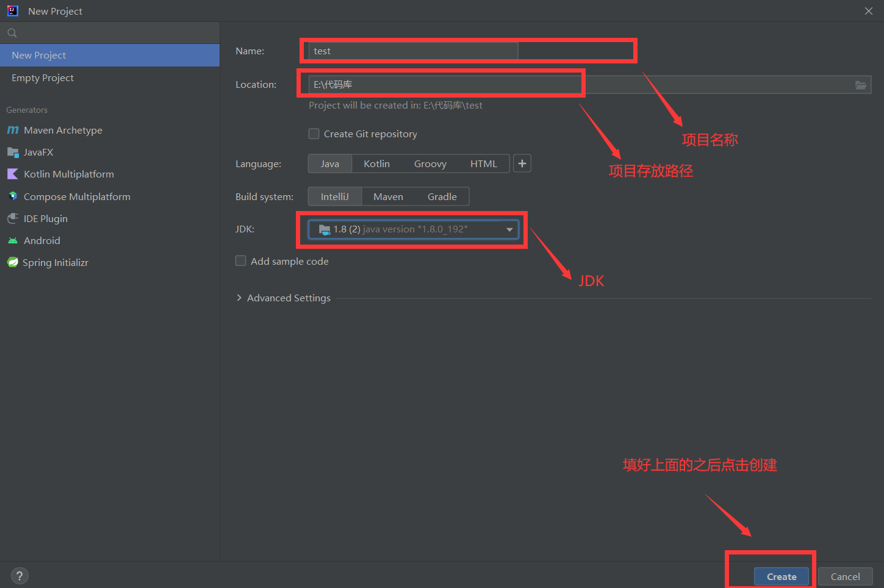This screenshot has width=884, height=588.
Task: Click the Spring Initializr leaf icon
Action: (x=13, y=262)
